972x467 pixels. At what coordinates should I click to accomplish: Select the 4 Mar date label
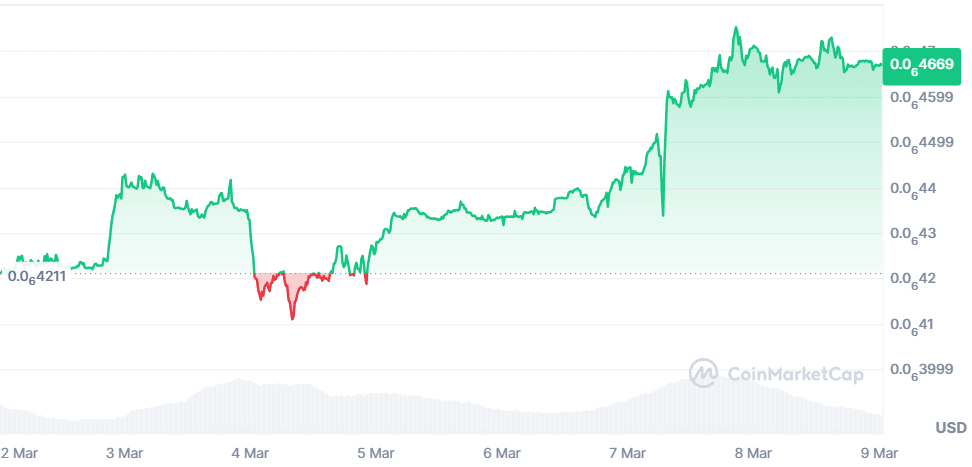(250, 453)
